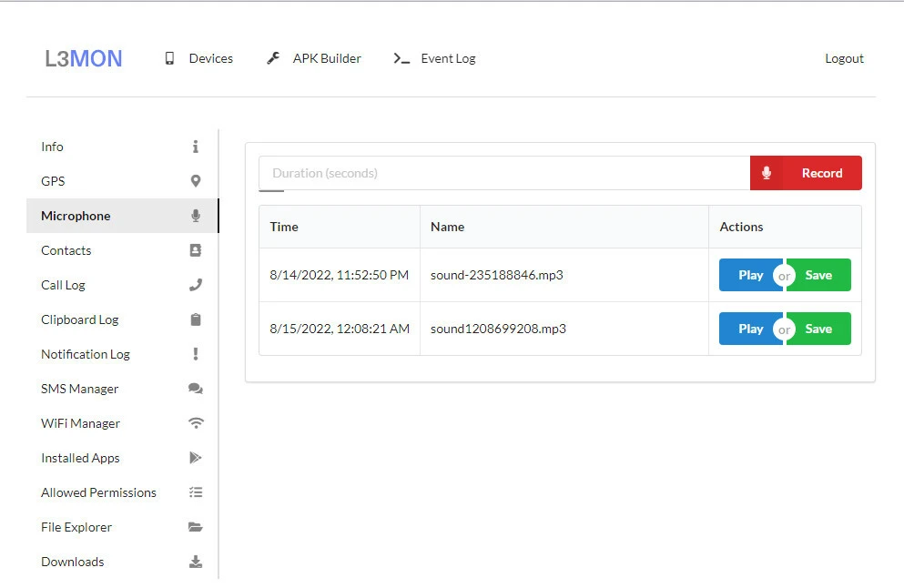Image resolution: width=904 pixels, height=588 pixels.
Task: Click the Downloads arrow icon
Action: [x=195, y=562]
